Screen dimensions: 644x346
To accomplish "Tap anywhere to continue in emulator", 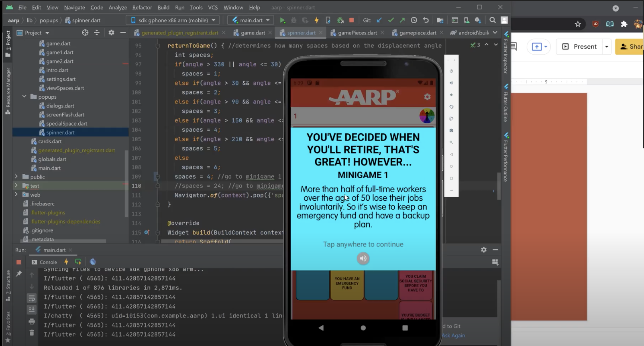I will [363, 244].
